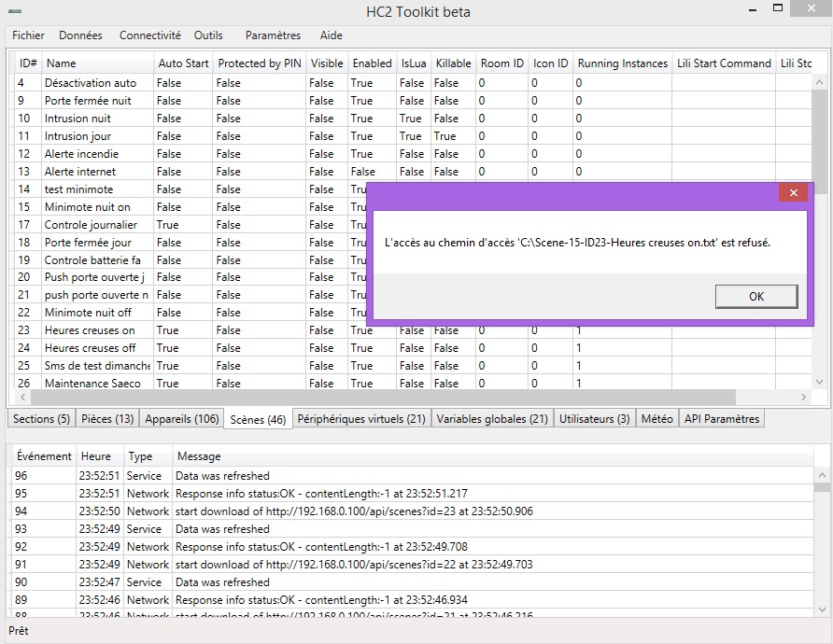Maximize the HC2 Toolkit window
Screen dimensions: 833x644
tap(778, 8)
